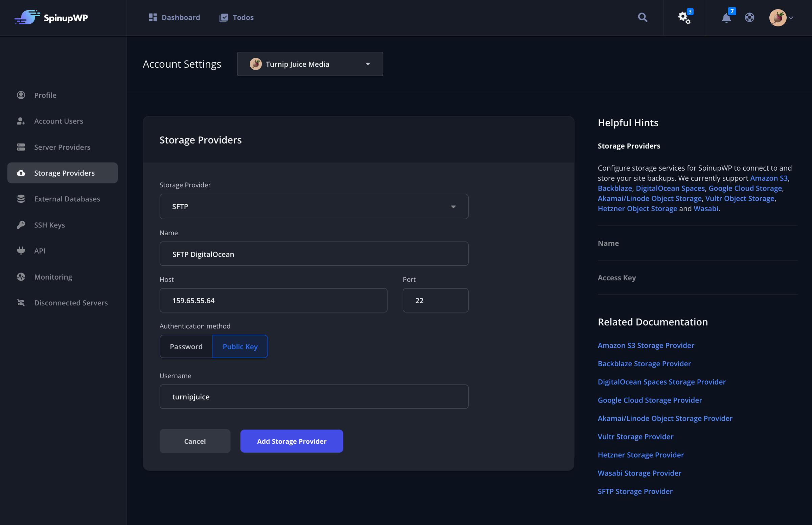
Task: Select Password authentication method
Action: (186, 346)
